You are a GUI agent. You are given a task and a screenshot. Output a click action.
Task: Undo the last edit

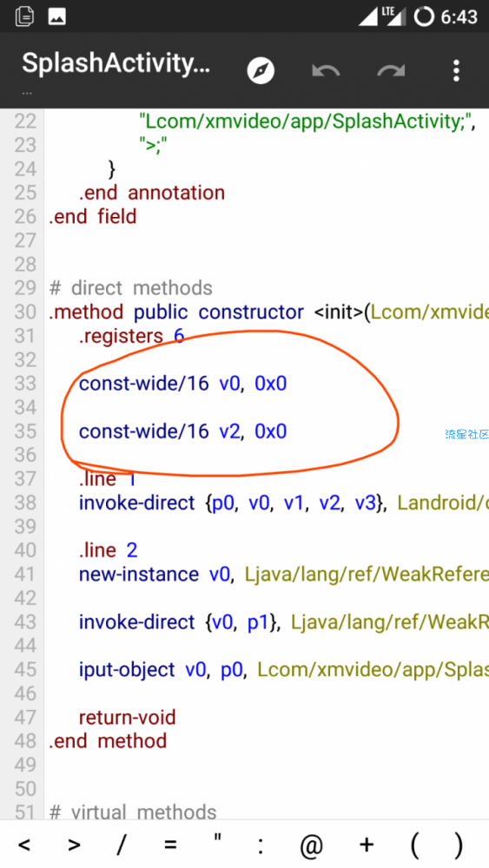click(326, 71)
